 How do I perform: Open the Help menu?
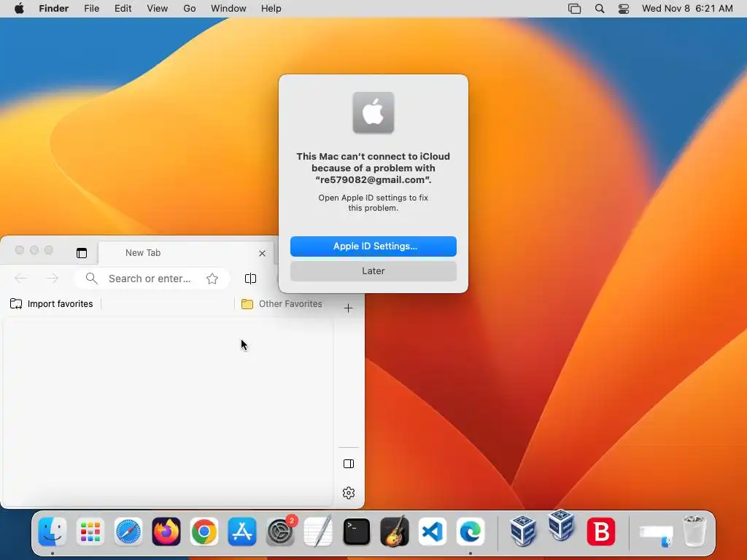pos(271,9)
